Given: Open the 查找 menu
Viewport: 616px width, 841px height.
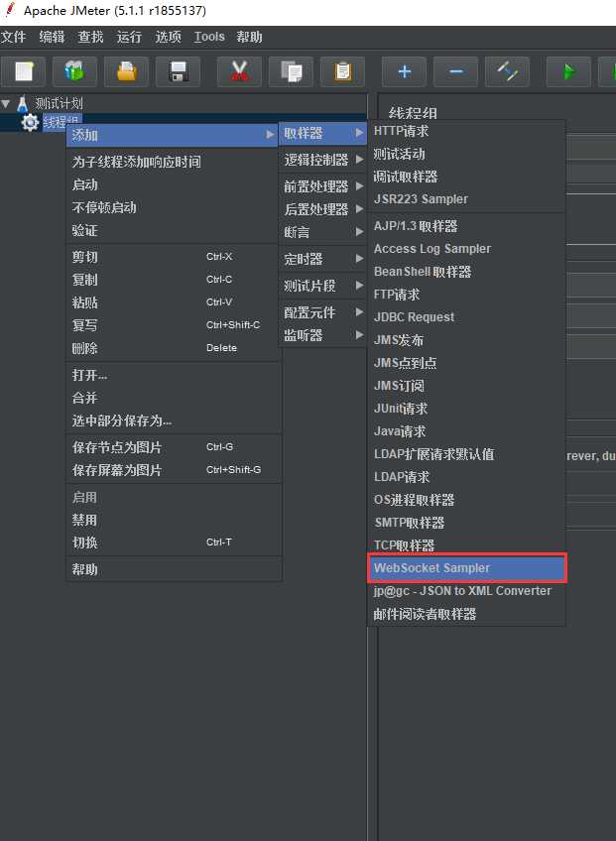Looking at the screenshot, I should (x=90, y=37).
